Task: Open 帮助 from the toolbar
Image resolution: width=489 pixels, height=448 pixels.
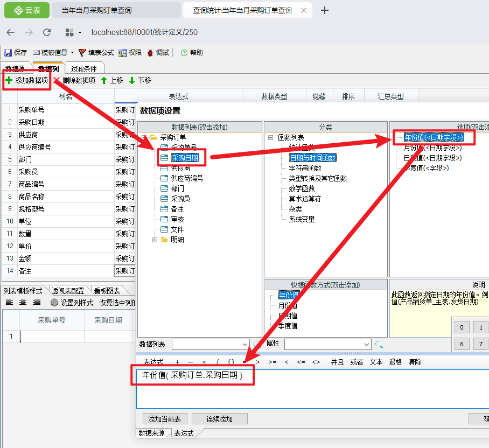Action: point(192,53)
